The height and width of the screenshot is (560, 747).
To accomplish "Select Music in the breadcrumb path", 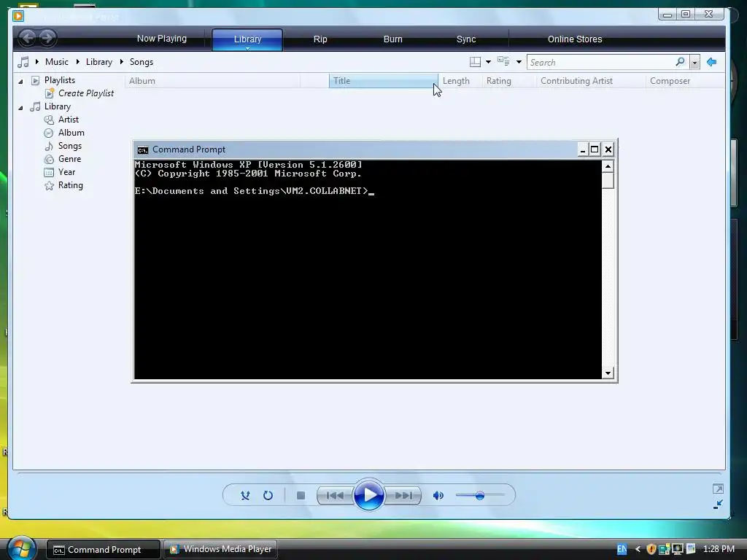I will [57, 62].
